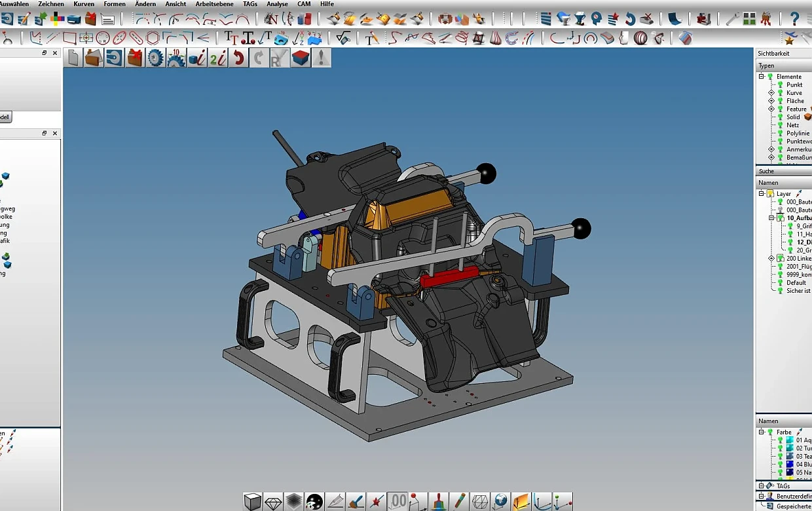Viewport: 812px width, 511px height.
Task: Click the globe icon in bottom toolbar
Action: [x=500, y=501]
